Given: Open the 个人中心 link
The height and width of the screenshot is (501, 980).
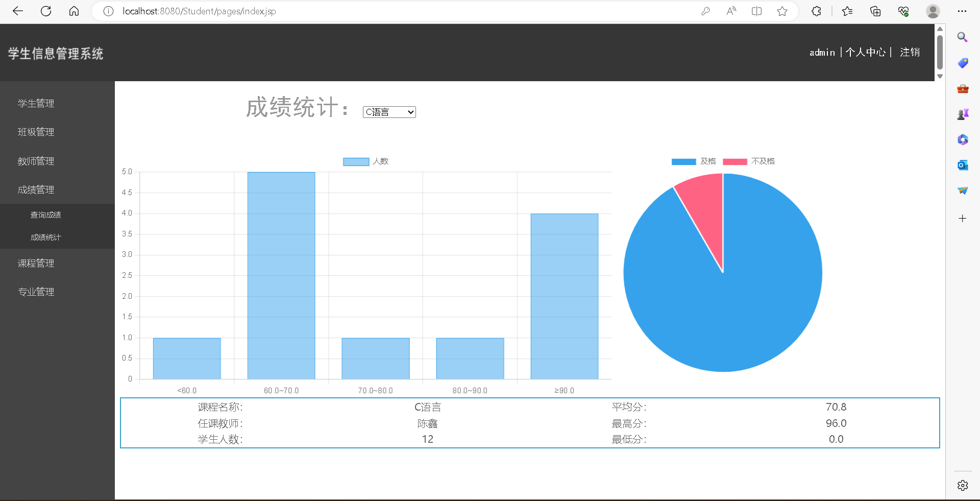Looking at the screenshot, I should pyautogui.click(x=866, y=53).
